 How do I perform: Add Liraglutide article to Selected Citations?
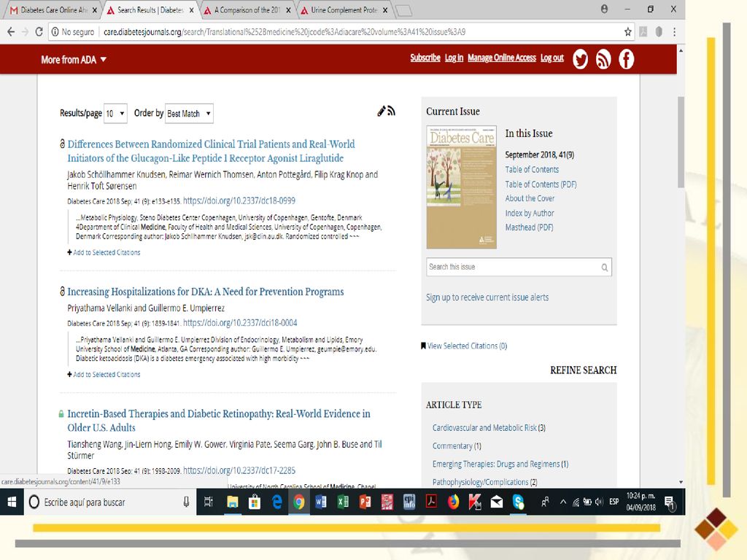(104, 252)
